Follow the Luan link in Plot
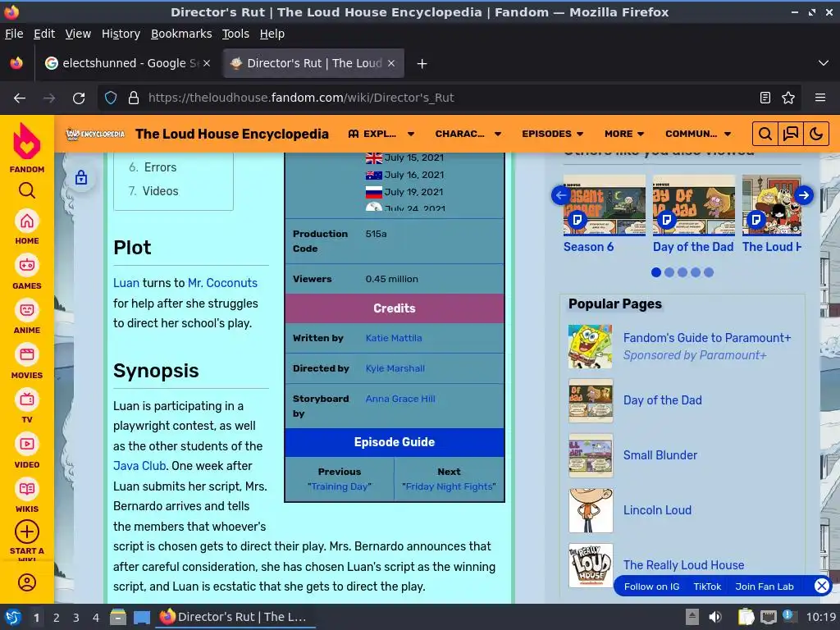Viewport: 840px width, 630px height. (x=126, y=283)
